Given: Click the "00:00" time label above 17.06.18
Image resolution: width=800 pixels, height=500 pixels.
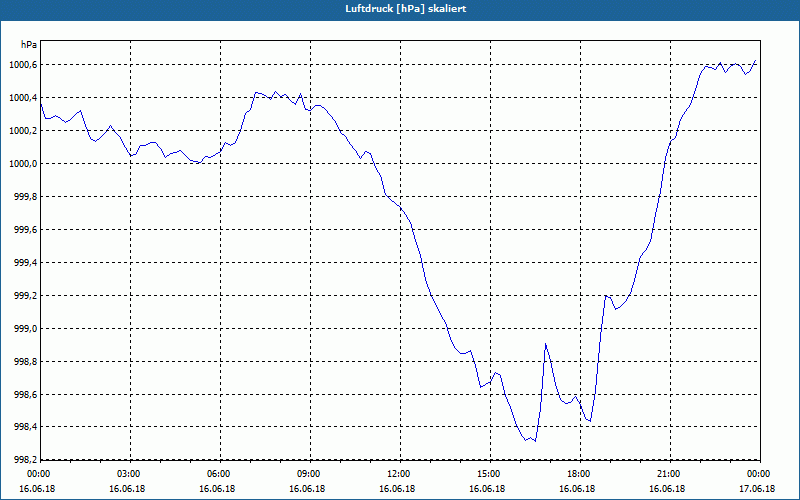Looking at the screenshot, I should coord(760,474).
